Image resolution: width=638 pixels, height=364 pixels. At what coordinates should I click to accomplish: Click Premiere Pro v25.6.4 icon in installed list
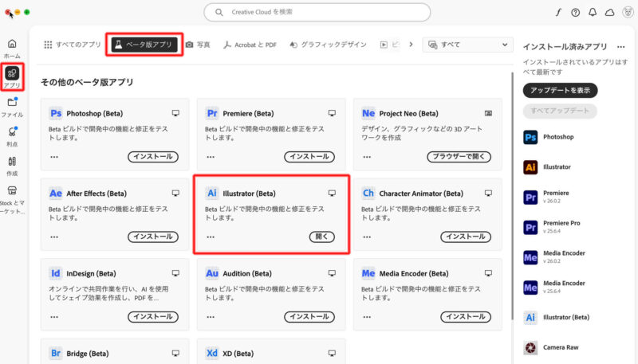click(530, 228)
